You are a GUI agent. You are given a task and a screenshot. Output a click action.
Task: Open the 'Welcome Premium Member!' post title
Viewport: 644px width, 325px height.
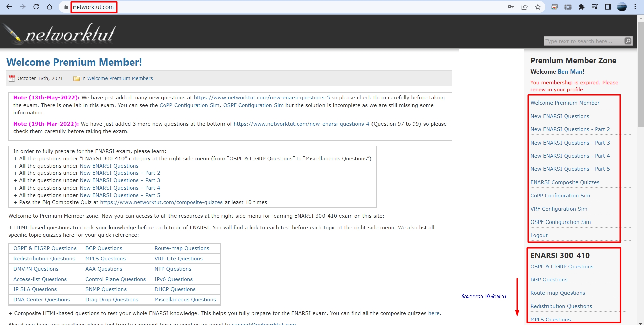tap(74, 62)
